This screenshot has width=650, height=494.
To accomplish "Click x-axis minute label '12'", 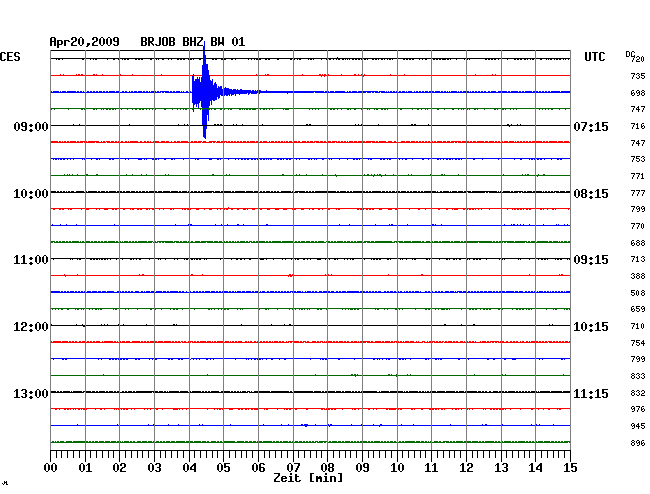I will [466, 467].
